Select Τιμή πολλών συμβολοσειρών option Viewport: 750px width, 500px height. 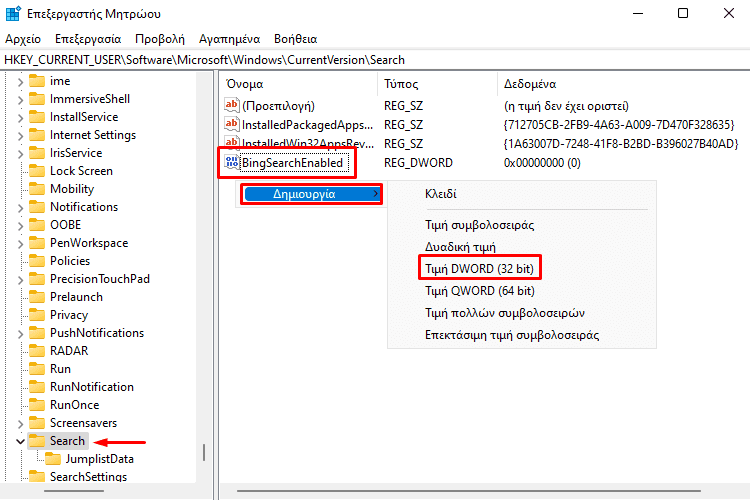[x=505, y=313]
